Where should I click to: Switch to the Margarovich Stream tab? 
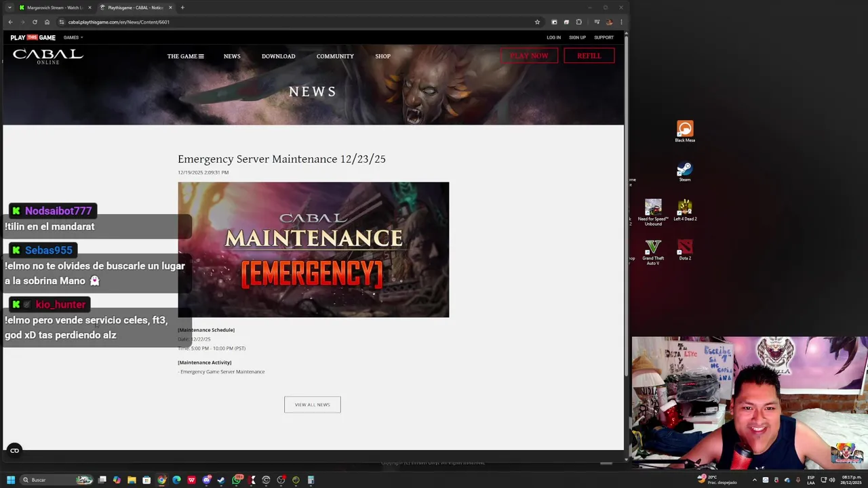pyautogui.click(x=55, y=7)
